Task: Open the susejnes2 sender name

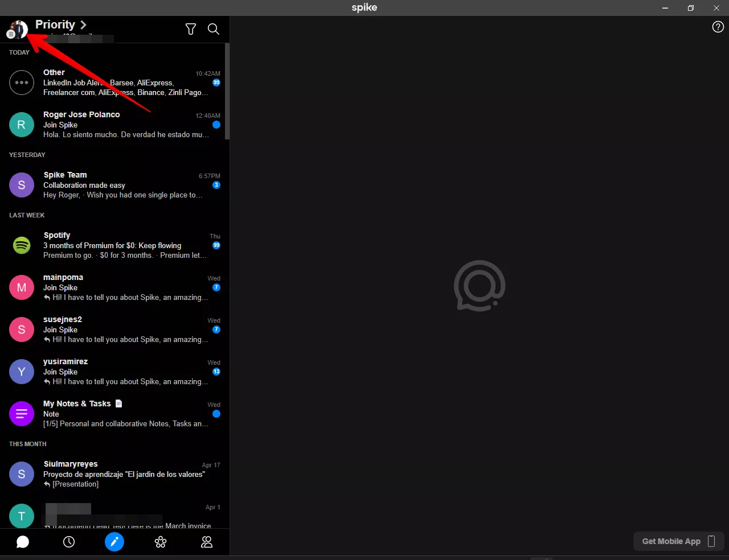Action: pos(63,319)
